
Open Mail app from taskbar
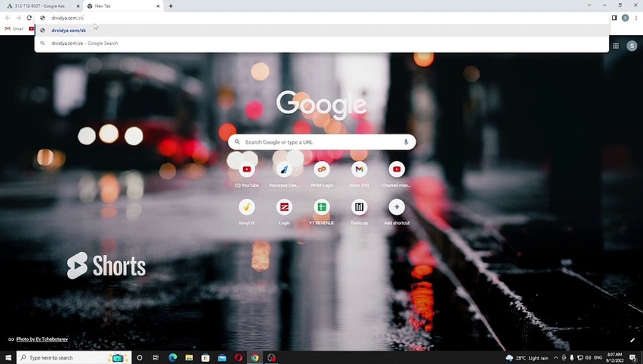pos(222,357)
